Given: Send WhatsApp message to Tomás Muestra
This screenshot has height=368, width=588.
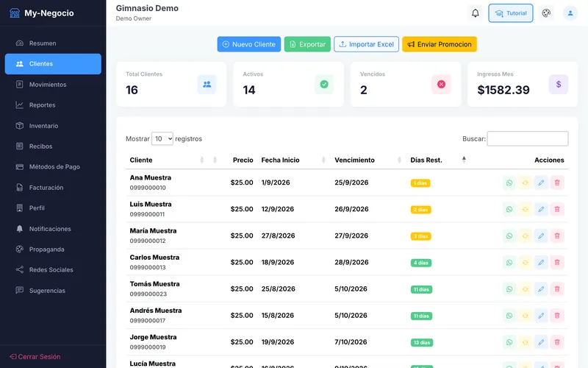Looking at the screenshot, I should [509, 289].
